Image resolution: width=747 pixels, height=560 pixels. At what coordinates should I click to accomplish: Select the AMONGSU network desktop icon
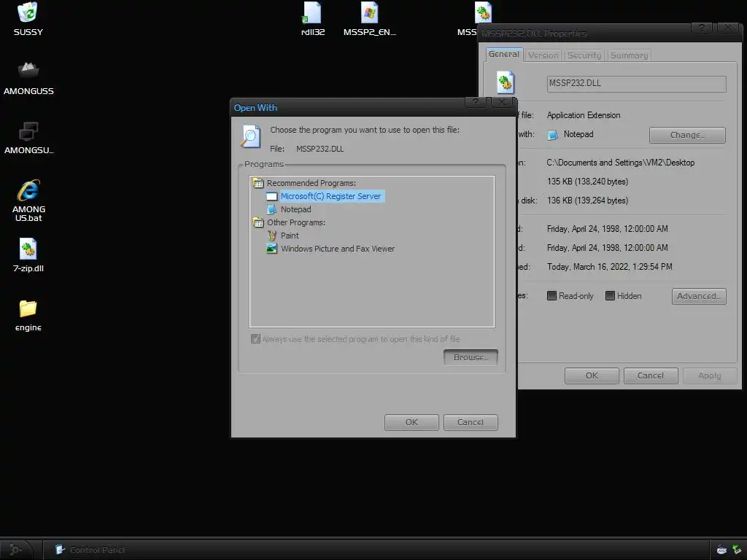[28, 131]
